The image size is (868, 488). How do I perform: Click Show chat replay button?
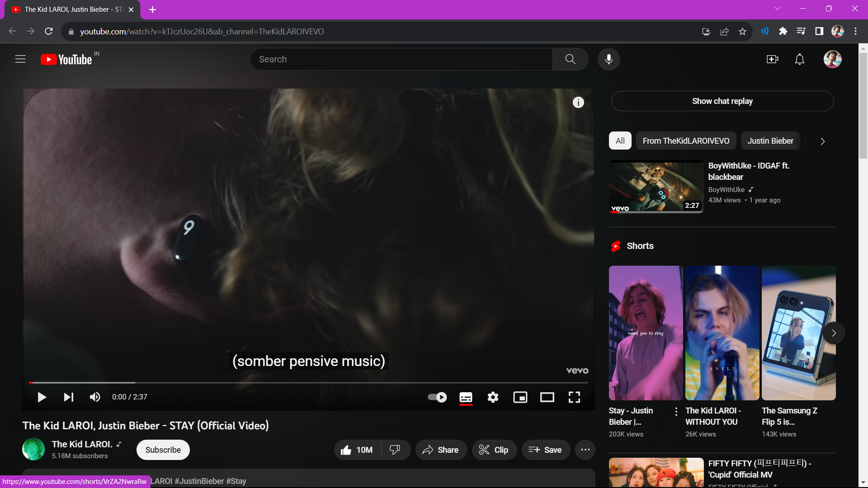(722, 101)
